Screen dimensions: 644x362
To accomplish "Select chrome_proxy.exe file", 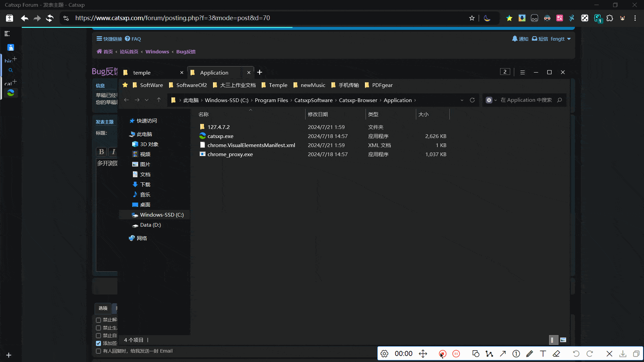I will (230, 154).
